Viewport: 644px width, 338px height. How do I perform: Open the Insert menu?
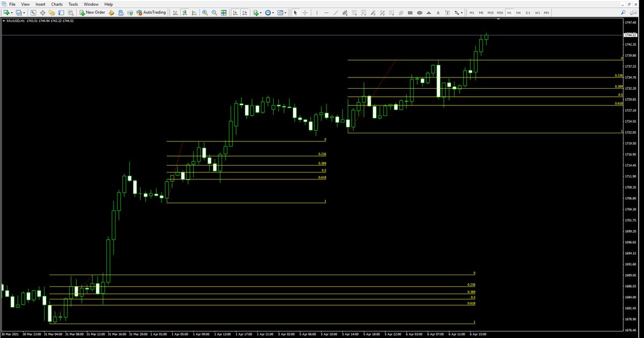[x=40, y=4]
